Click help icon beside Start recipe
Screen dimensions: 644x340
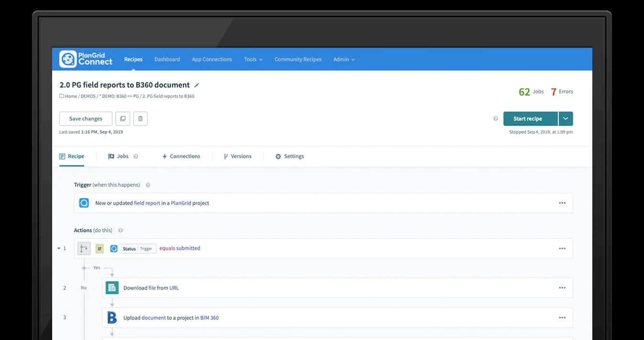[496, 119]
